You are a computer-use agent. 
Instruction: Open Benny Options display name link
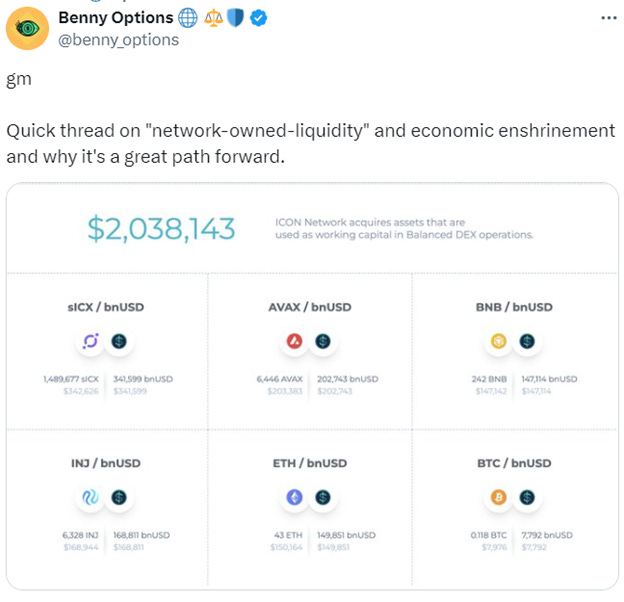click(x=115, y=18)
